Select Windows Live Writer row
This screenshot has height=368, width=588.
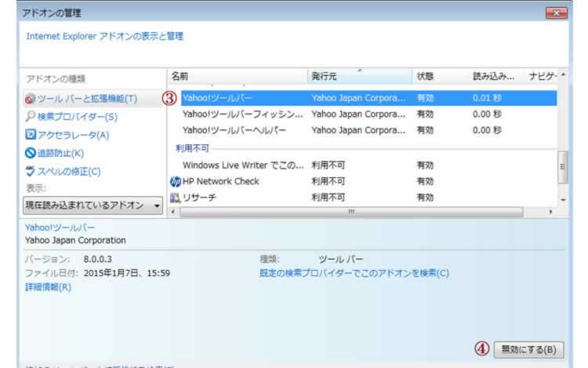tap(369, 165)
